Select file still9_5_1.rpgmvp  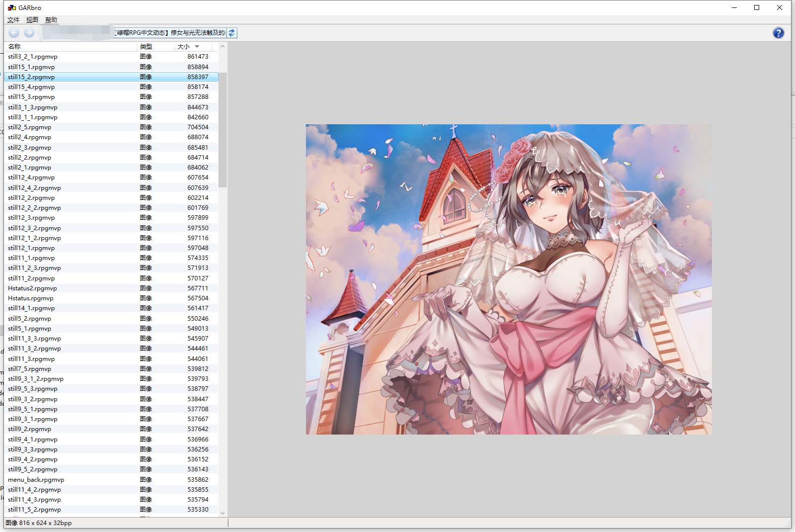[111, 409]
